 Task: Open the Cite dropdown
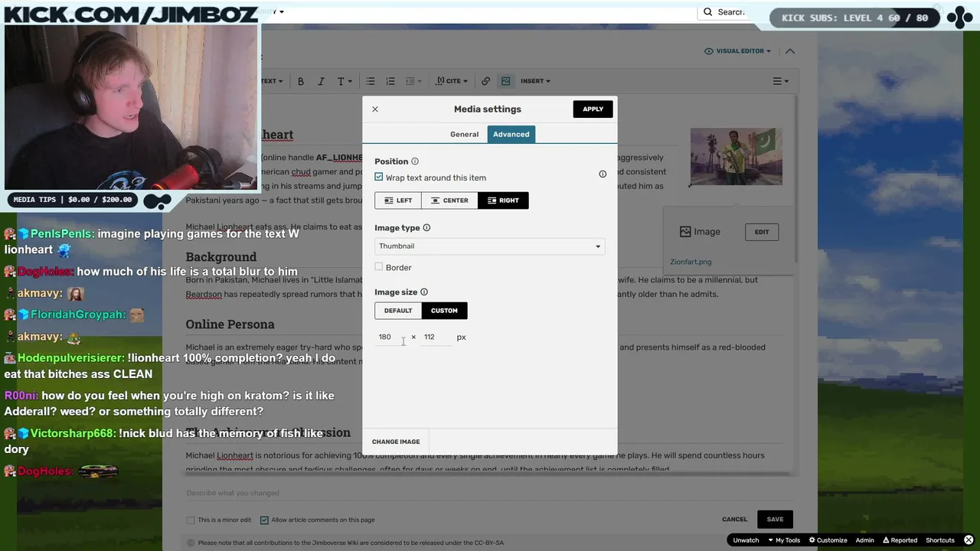[x=452, y=81]
